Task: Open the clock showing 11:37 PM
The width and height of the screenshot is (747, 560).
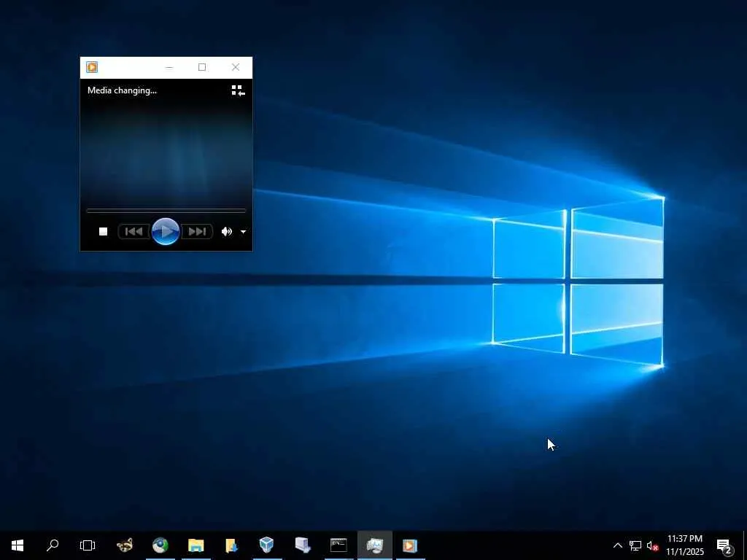Action: (684, 545)
